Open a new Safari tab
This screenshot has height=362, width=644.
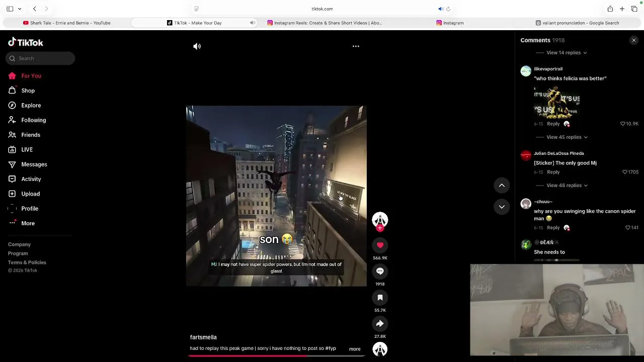[622, 9]
